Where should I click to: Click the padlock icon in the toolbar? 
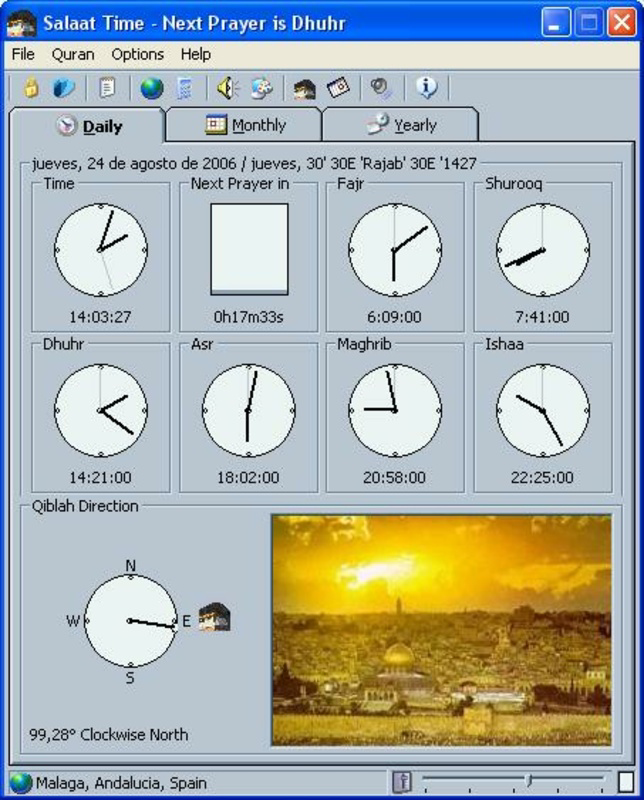(31, 88)
